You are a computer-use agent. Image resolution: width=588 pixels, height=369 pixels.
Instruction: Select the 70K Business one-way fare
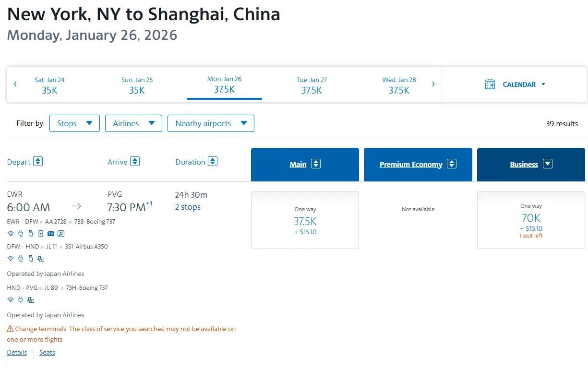(531, 220)
